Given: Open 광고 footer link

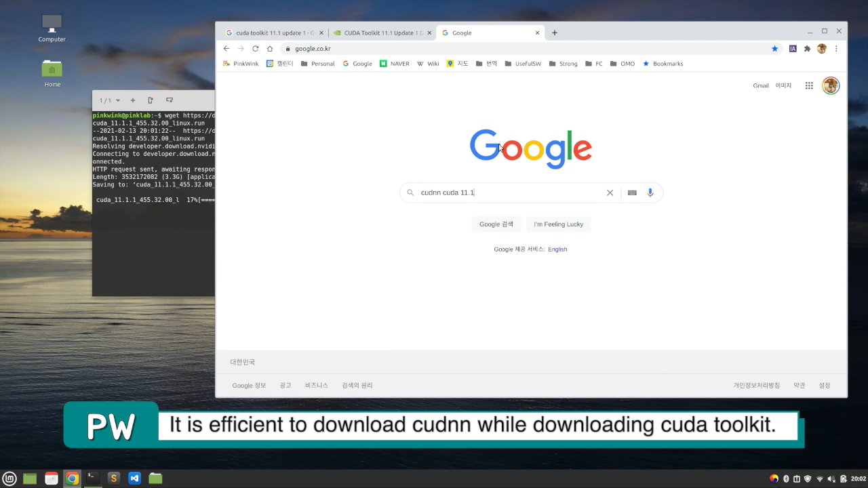Looking at the screenshot, I should [x=285, y=386].
